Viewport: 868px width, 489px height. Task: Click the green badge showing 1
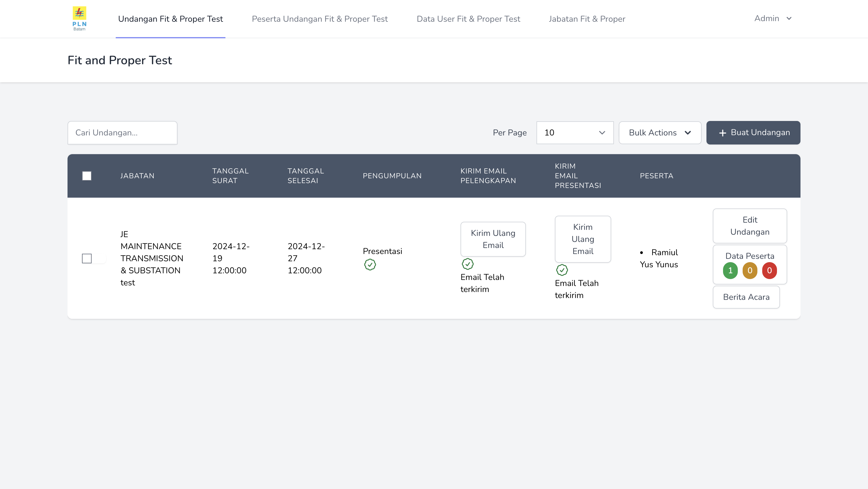730,271
